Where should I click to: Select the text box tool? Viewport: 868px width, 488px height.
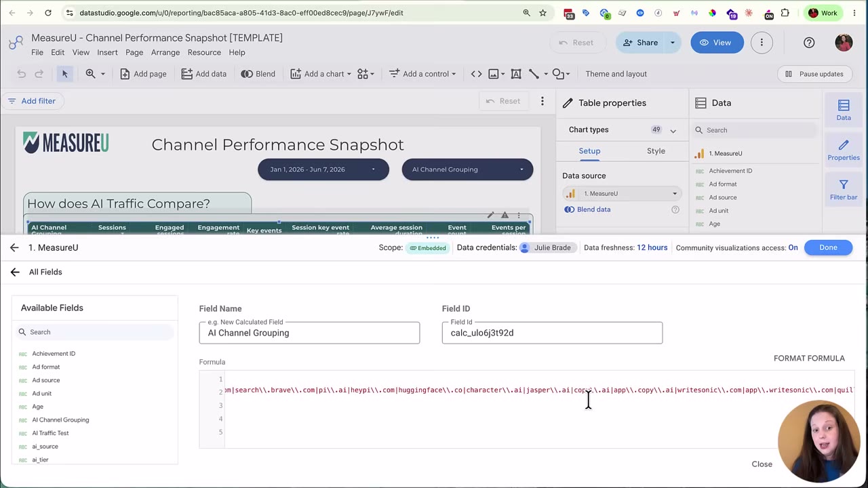click(516, 74)
